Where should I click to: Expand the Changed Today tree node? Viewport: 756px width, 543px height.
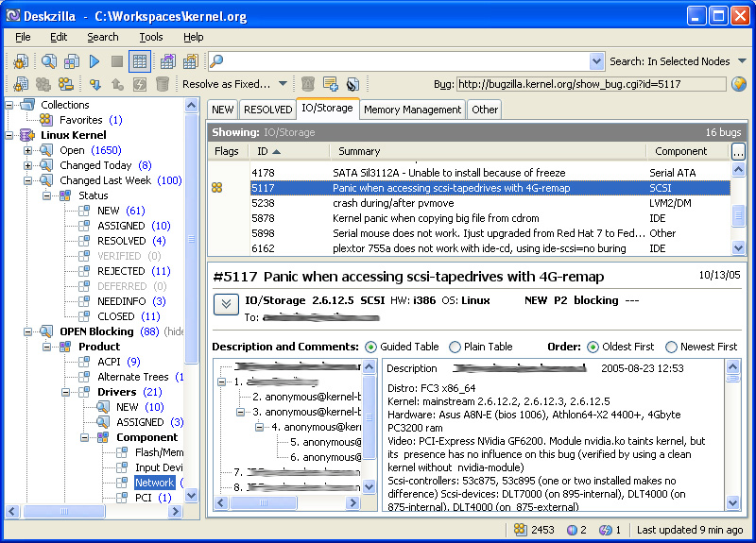tap(28, 165)
